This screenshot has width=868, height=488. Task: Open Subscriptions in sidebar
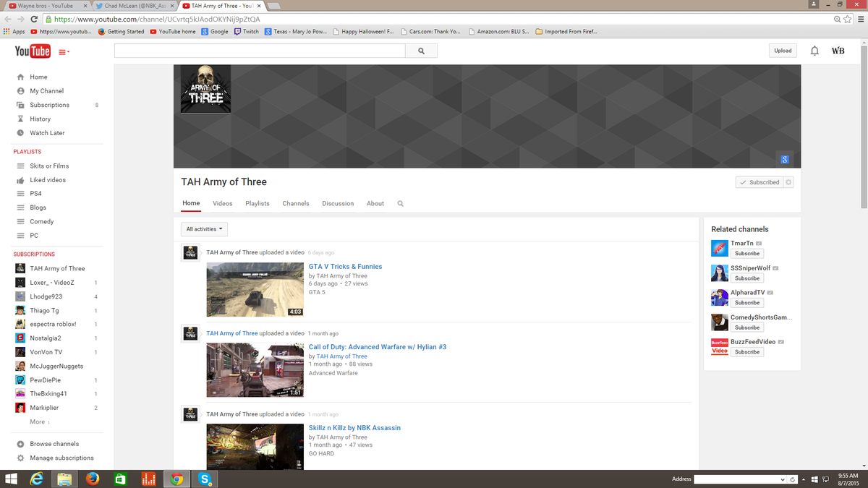49,105
